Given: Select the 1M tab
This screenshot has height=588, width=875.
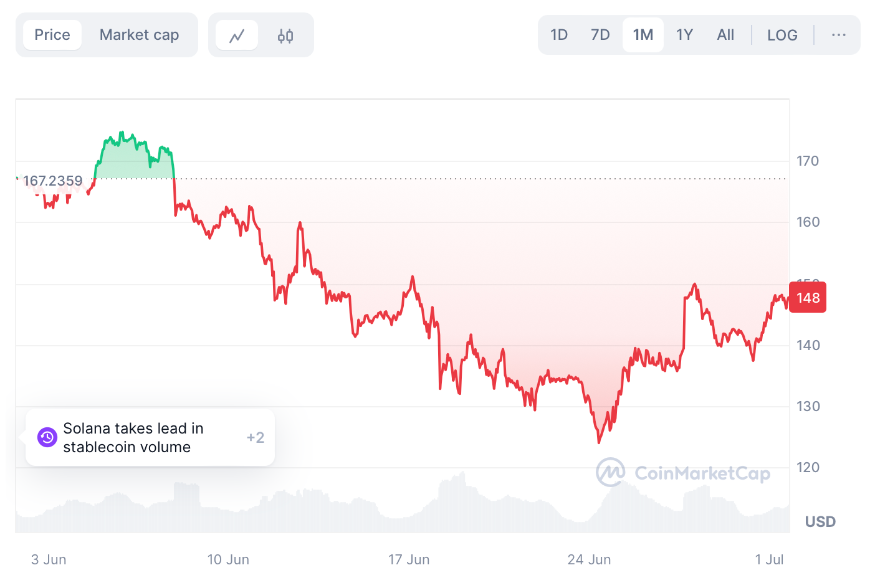Looking at the screenshot, I should (x=643, y=35).
